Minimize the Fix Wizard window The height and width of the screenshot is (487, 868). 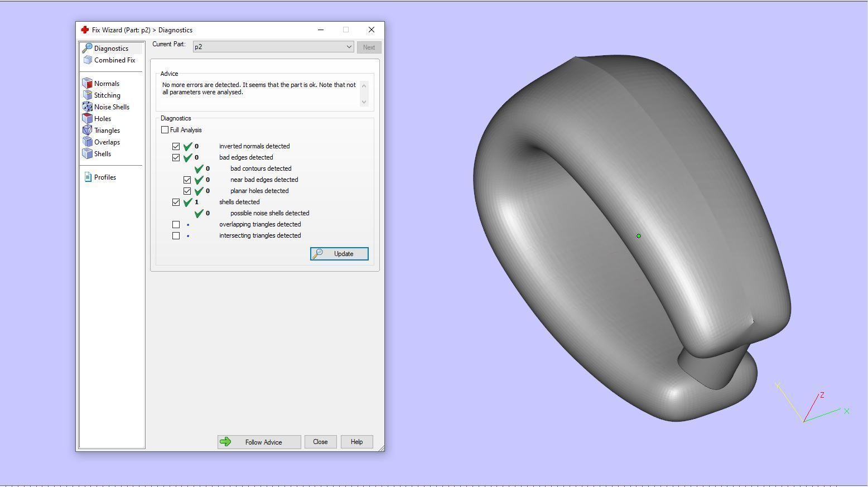[321, 30]
